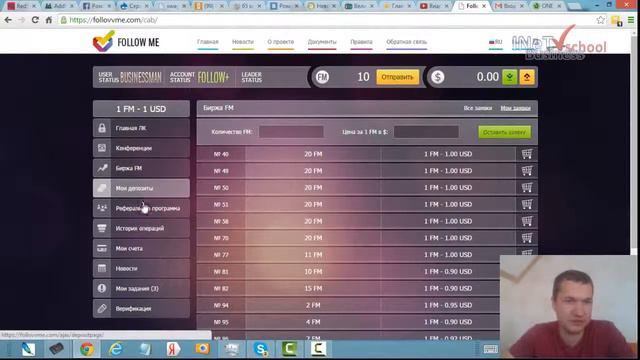The width and height of the screenshot is (640, 360).
Task: Select Биржа FM in sidebar
Action: point(141,168)
